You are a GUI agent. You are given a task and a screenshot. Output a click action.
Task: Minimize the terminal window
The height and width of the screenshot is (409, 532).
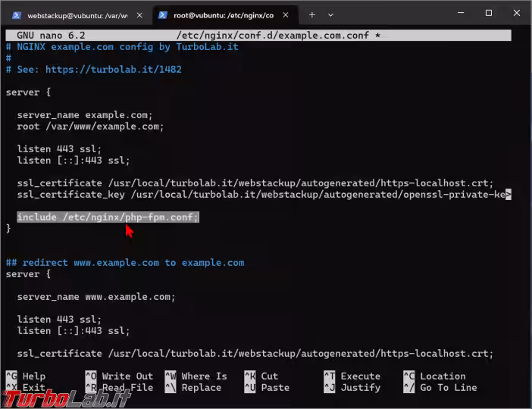[456, 13]
